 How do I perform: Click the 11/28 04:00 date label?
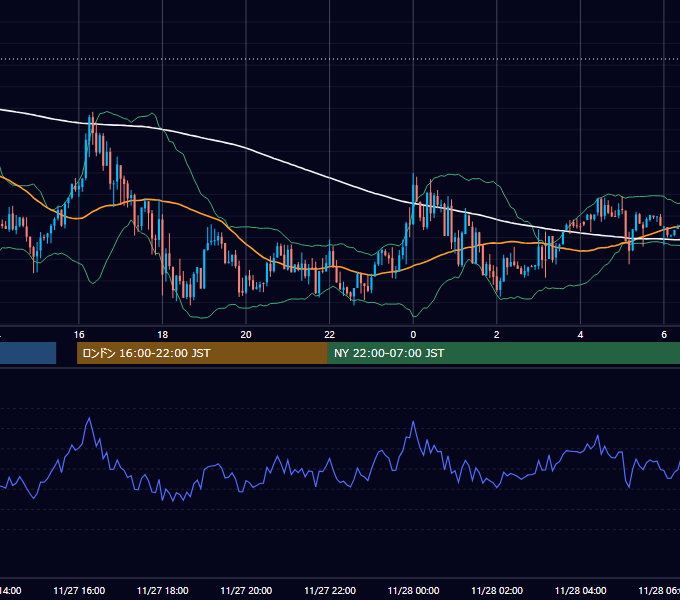(581, 590)
